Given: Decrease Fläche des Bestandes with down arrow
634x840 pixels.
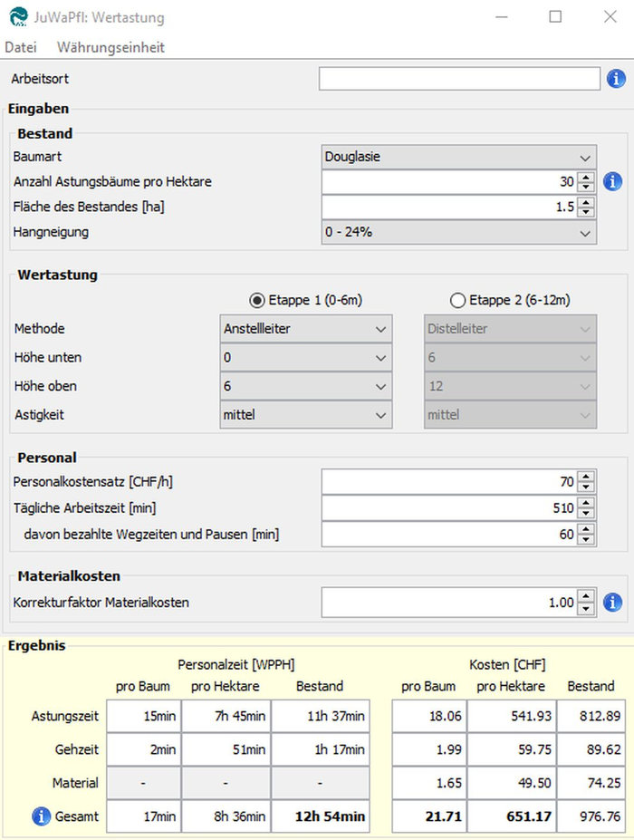Looking at the screenshot, I should (587, 212).
